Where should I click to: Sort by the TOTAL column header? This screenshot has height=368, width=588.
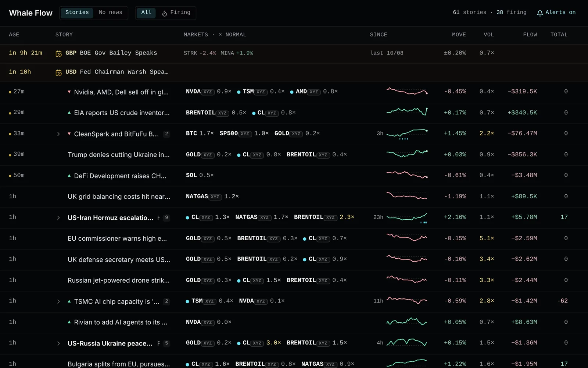pyautogui.click(x=559, y=35)
